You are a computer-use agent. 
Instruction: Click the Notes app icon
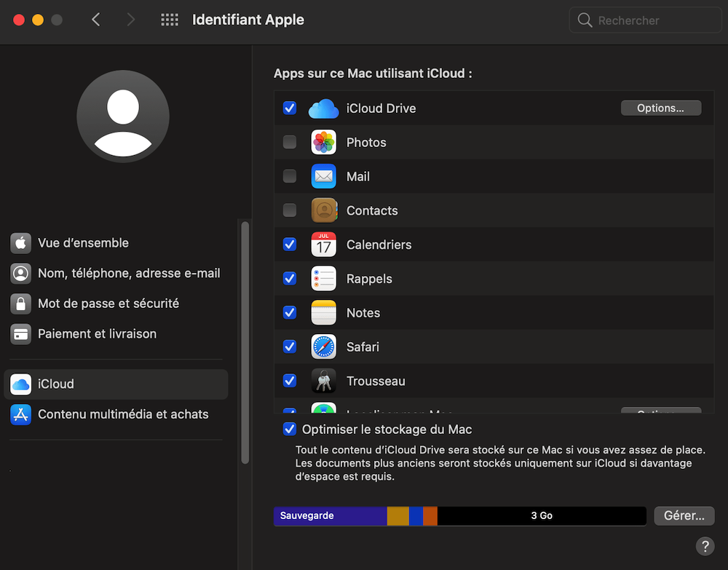click(324, 313)
